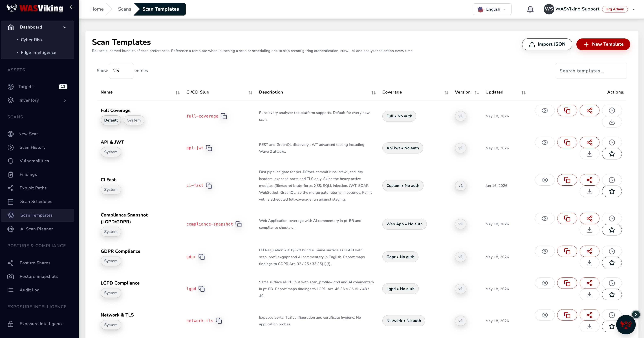Image resolution: width=644 pixels, height=338 pixels.
Task: Set API & JWT as default with star
Action: coord(612,154)
